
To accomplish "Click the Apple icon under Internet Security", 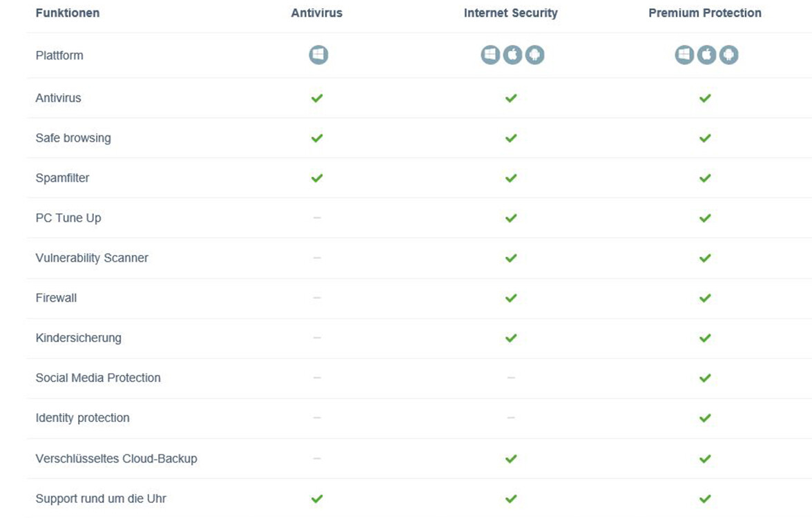I will pos(512,55).
